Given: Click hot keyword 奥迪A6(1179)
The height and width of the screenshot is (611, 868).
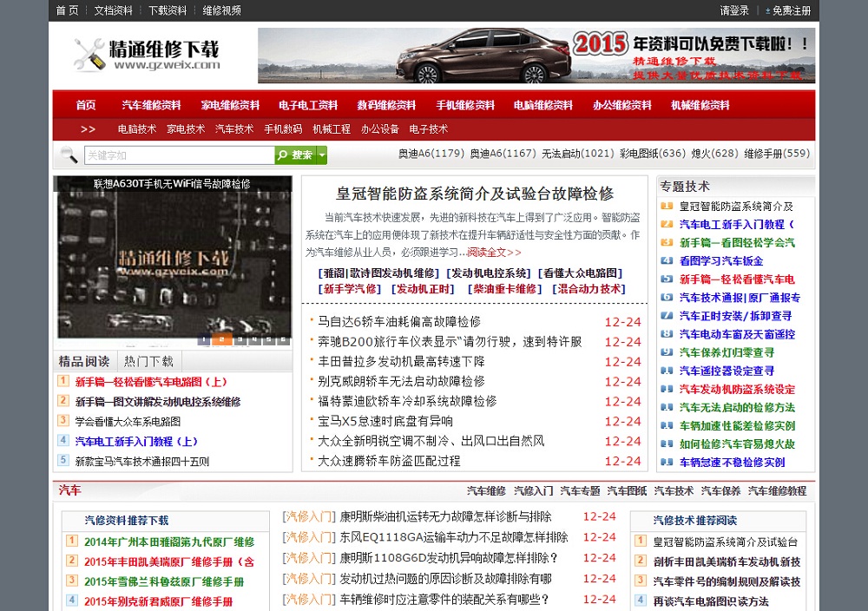Looking at the screenshot, I should (x=431, y=154).
